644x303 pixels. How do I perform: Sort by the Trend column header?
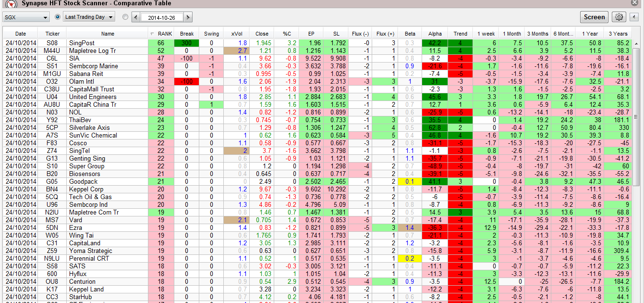[460, 34]
